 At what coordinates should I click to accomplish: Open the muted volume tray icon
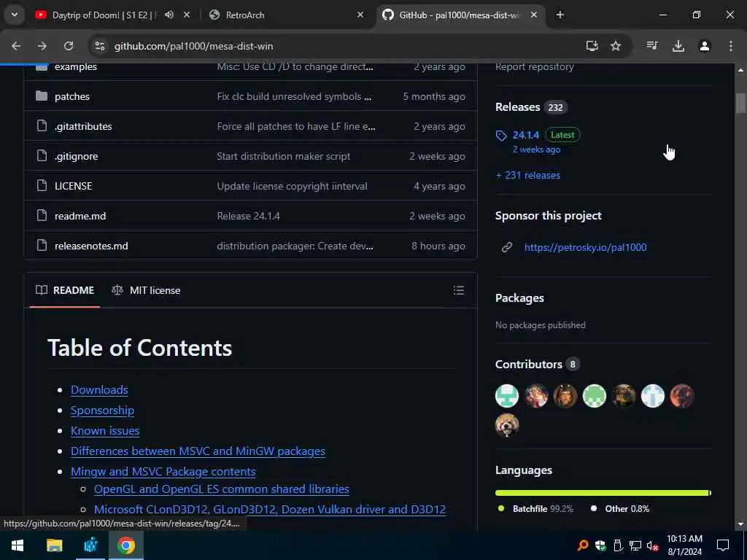(653, 545)
